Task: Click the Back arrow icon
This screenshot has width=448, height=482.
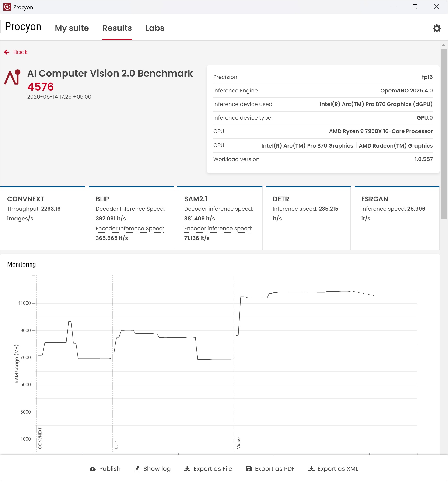Action: (7, 52)
